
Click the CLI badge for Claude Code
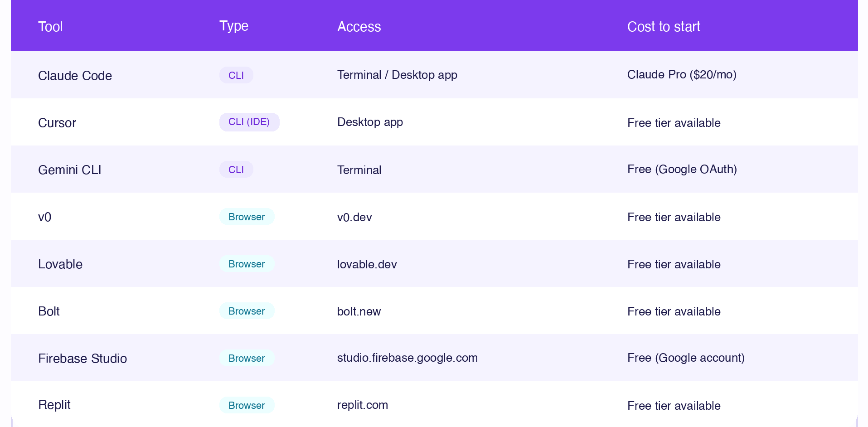pos(236,75)
